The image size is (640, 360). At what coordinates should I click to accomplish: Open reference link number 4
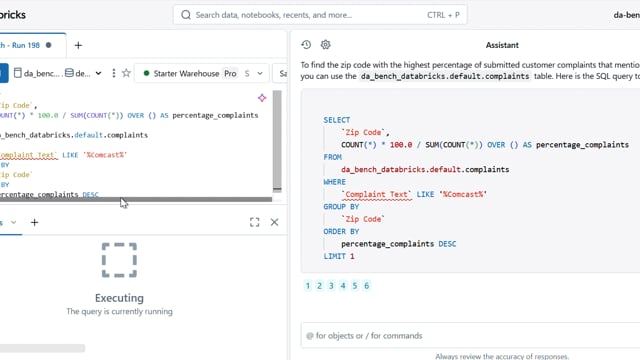coord(343,286)
